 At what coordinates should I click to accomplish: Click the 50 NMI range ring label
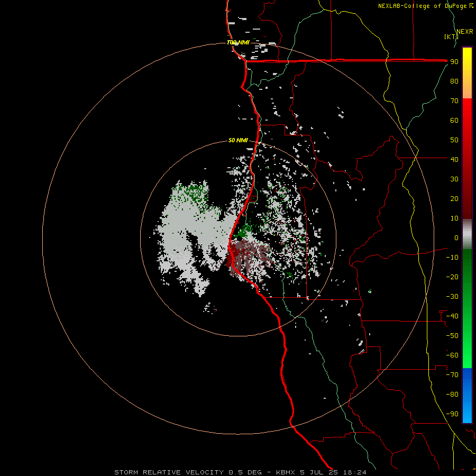click(238, 140)
